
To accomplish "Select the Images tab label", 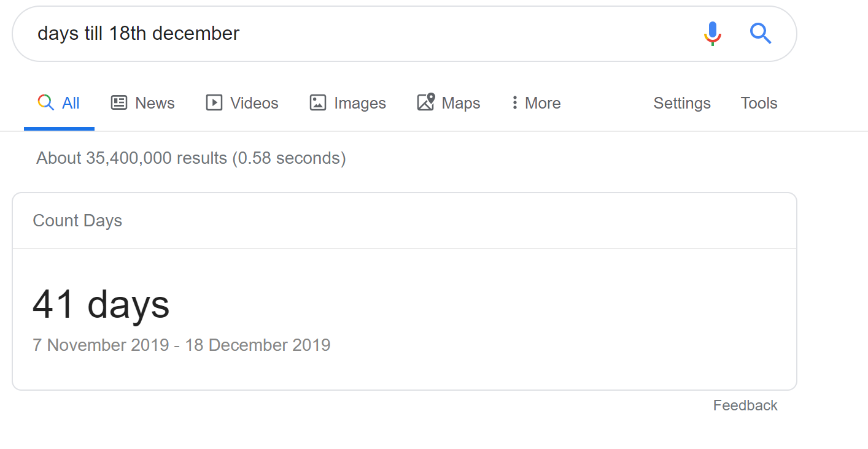I will (x=360, y=103).
